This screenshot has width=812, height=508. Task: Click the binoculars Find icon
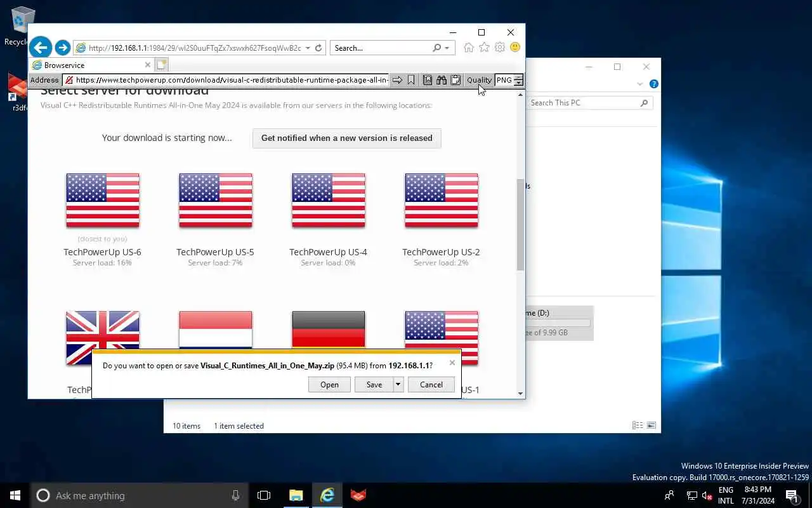coord(442,80)
